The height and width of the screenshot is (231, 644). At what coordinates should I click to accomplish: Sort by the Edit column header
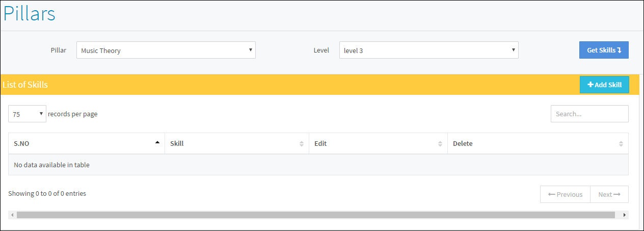[378, 143]
